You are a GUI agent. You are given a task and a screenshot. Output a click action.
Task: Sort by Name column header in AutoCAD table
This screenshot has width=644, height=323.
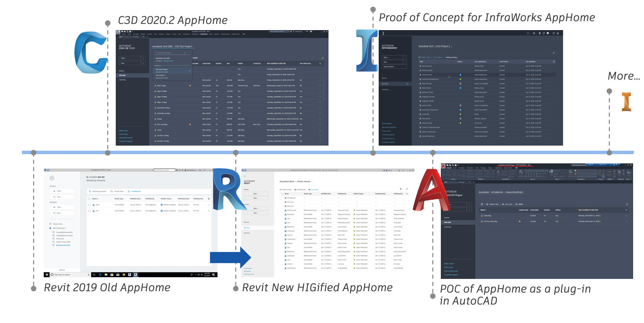point(483,210)
